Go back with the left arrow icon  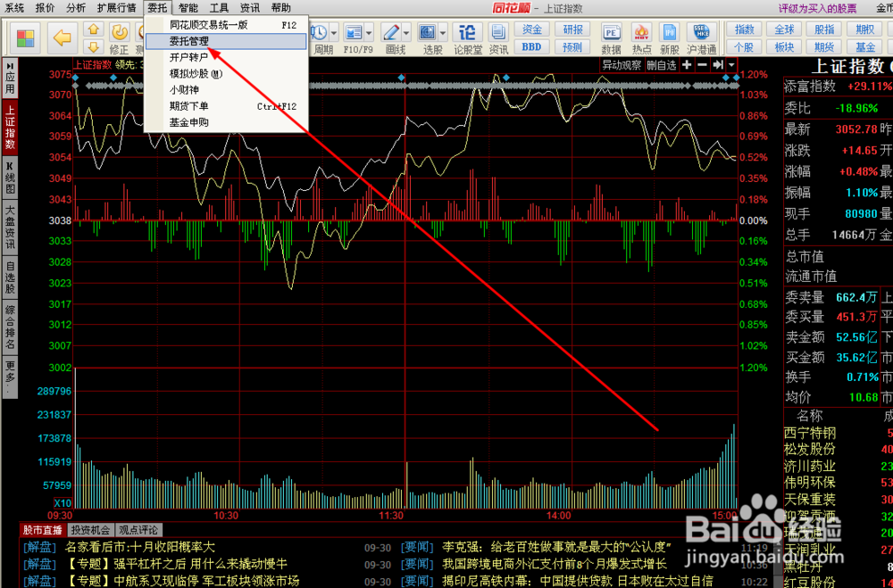63,38
